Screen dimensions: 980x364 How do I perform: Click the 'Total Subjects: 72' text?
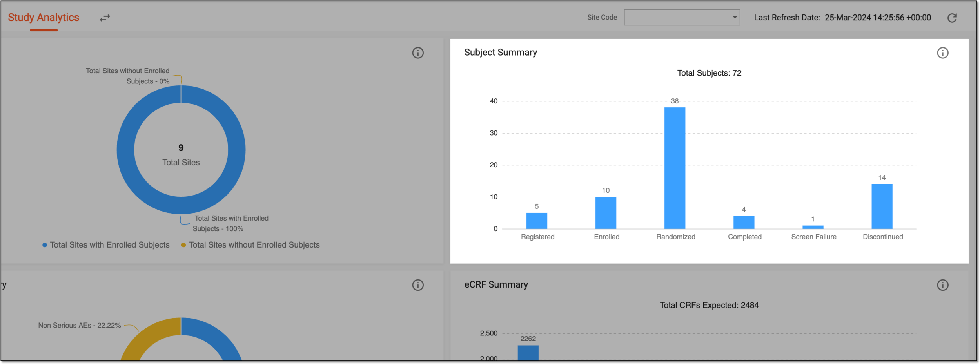pos(709,73)
